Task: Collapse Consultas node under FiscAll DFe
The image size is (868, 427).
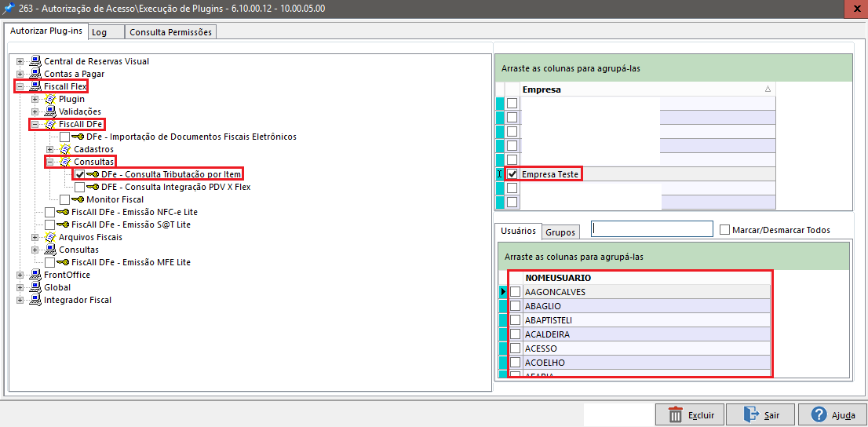Action: tap(50, 162)
